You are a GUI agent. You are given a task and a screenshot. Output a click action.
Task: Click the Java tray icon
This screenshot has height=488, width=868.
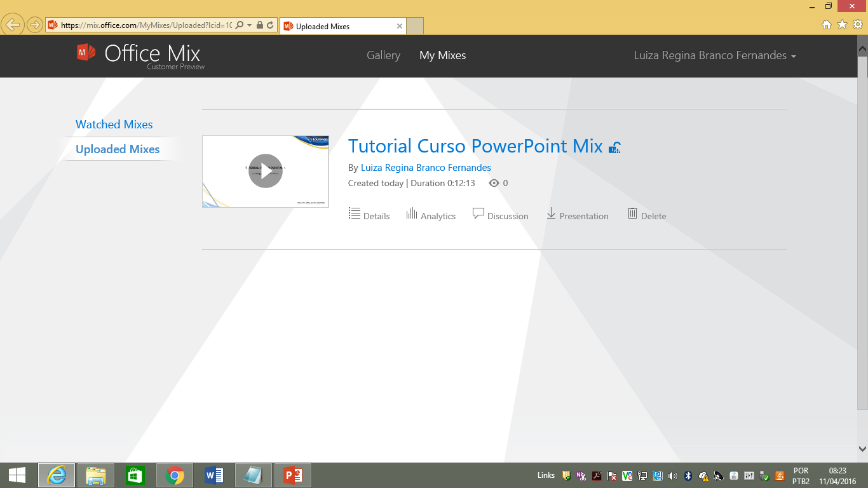point(780,476)
